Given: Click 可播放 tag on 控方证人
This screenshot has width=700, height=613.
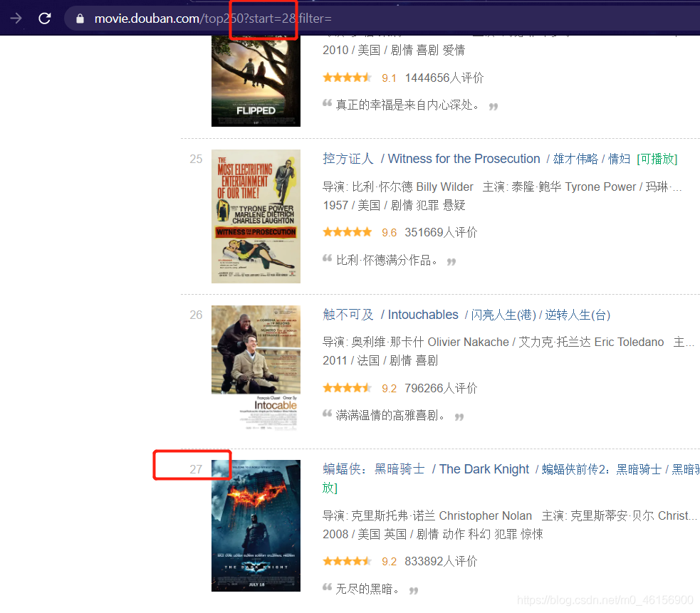Looking at the screenshot, I should coord(657,159).
